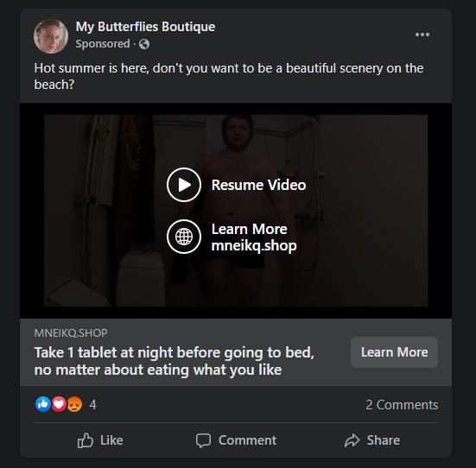This screenshot has width=476, height=468.
Task: Click the red heart reaction icon
Action: tap(59, 404)
